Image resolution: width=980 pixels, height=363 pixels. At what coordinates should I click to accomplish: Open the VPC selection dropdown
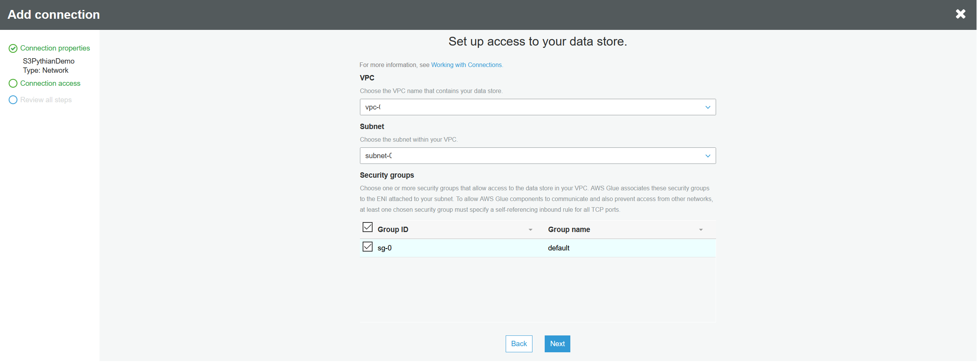536,107
